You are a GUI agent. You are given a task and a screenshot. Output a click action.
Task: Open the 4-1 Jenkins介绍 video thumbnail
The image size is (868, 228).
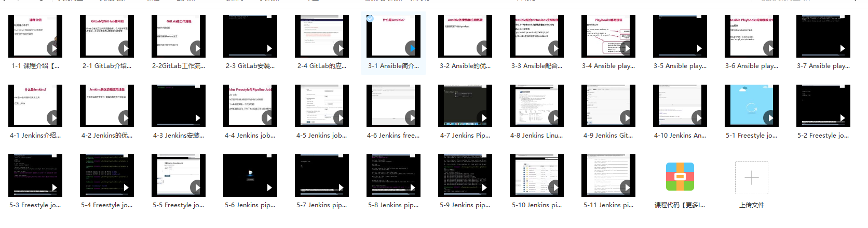click(x=35, y=105)
